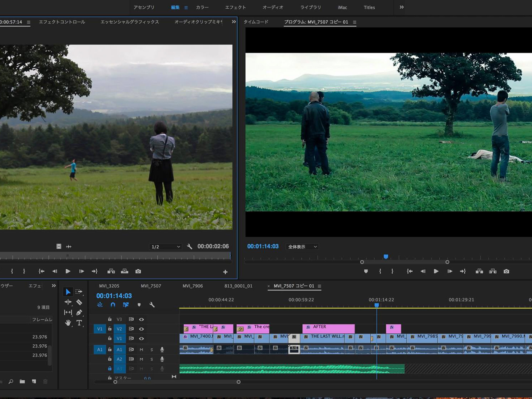Image resolution: width=532 pixels, height=399 pixels.
Task: Step forward one frame in Source monitor
Action: coord(82,271)
